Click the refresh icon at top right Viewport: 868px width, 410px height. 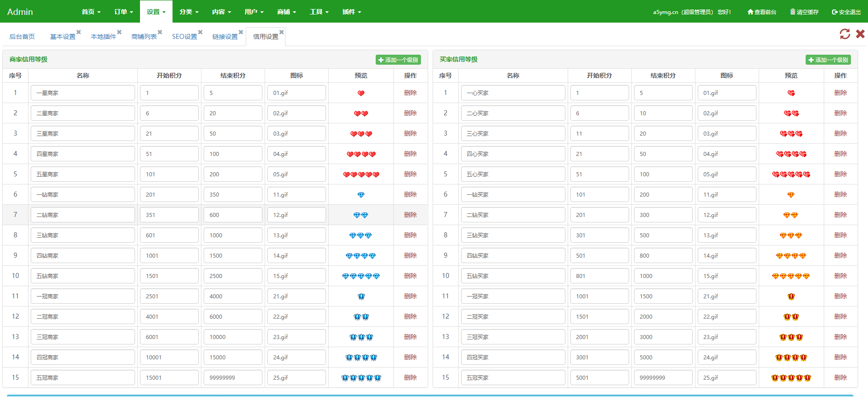[845, 34]
